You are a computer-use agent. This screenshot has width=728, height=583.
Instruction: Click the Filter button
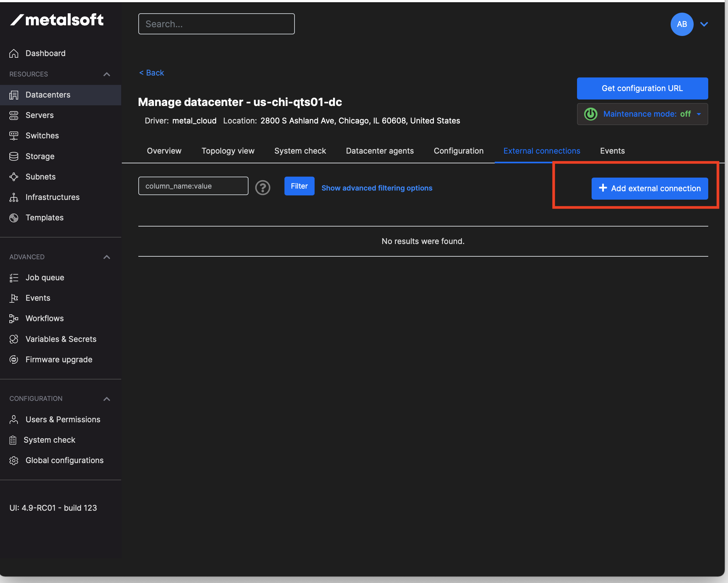pyautogui.click(x=299, y=186)
